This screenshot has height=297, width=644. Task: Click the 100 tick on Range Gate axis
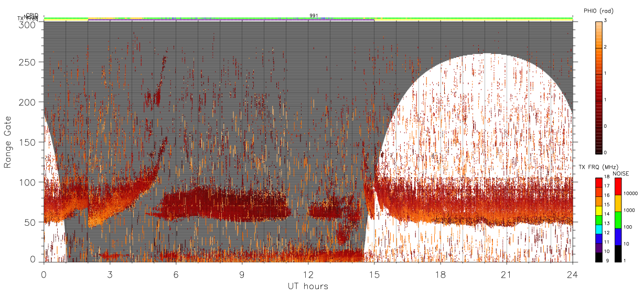coord(28,182)
